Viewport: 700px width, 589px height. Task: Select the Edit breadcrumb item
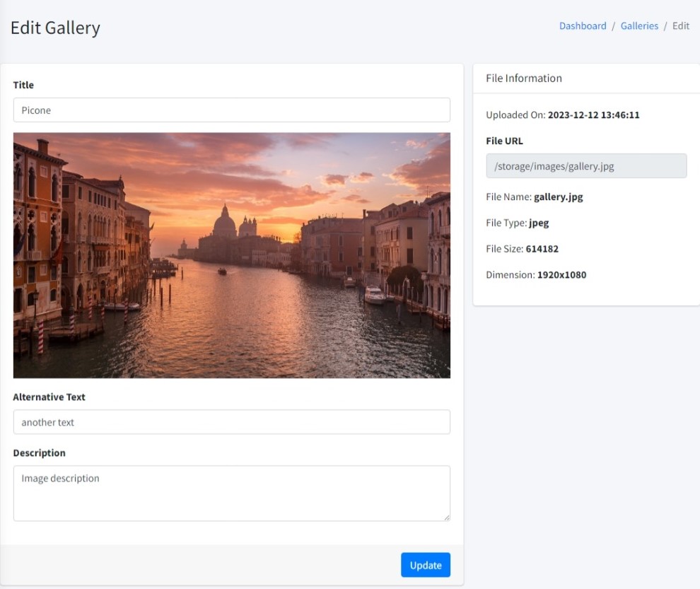[680, 25]
